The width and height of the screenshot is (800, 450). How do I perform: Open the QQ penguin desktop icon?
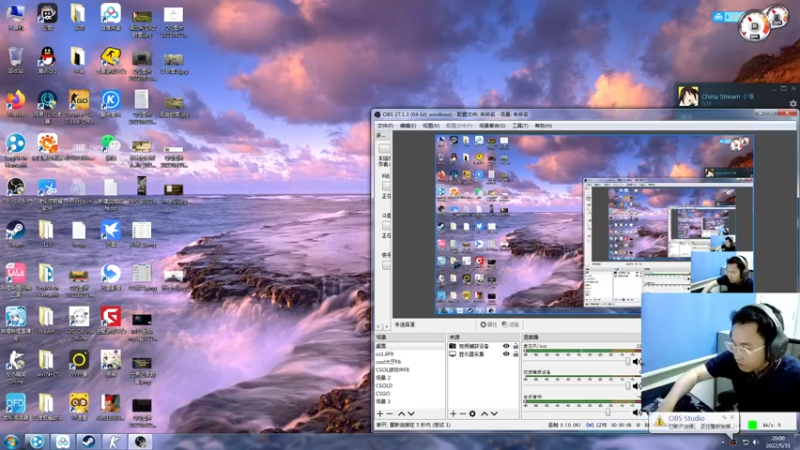coord(47,60)
